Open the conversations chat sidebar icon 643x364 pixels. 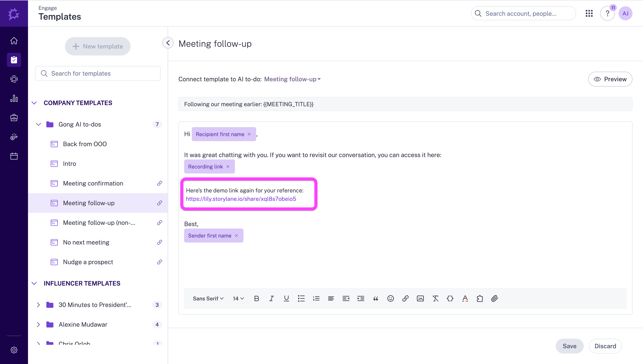click(x=14, y=79)
